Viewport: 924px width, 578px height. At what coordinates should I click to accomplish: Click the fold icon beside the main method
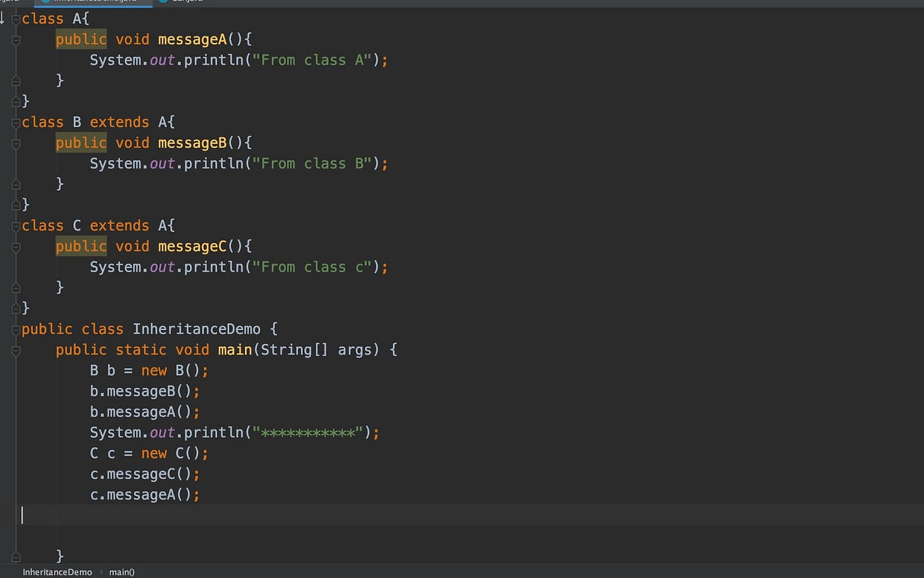15,350
